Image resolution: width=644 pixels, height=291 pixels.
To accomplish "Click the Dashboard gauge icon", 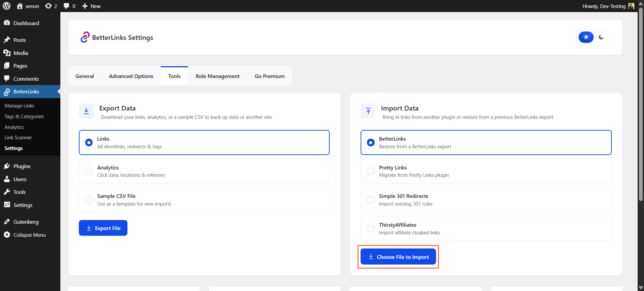I will tap(7, 23).
